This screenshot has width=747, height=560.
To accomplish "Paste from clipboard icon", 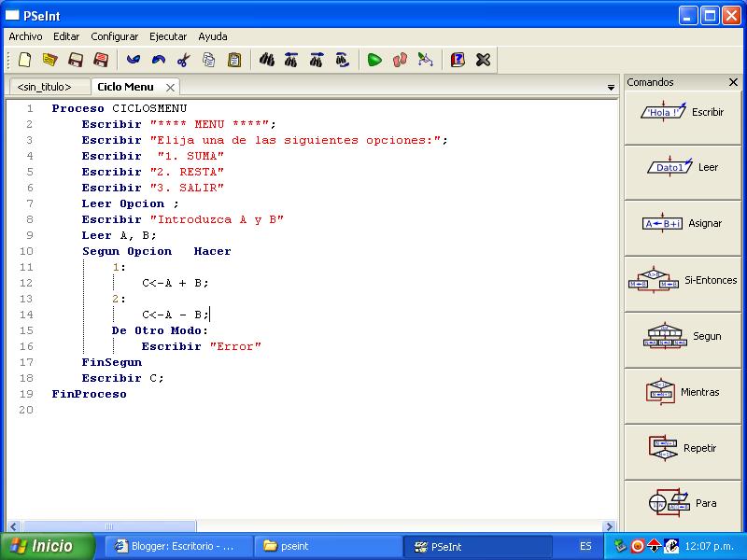I will (234, 60).
